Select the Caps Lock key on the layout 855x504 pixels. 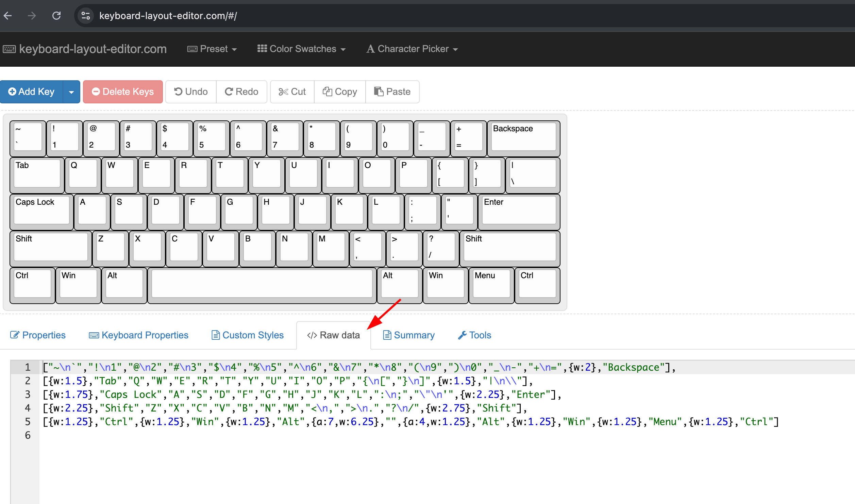click(41, 211)
